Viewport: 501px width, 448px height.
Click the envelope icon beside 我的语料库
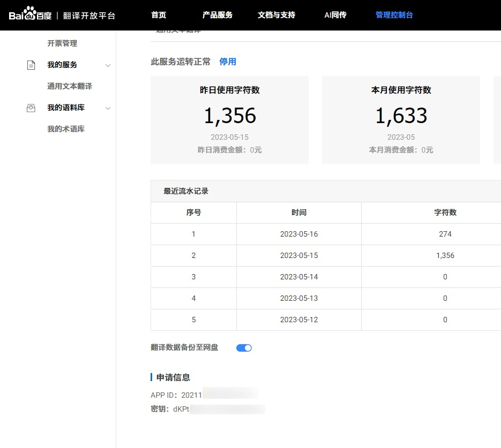[30, 108]
